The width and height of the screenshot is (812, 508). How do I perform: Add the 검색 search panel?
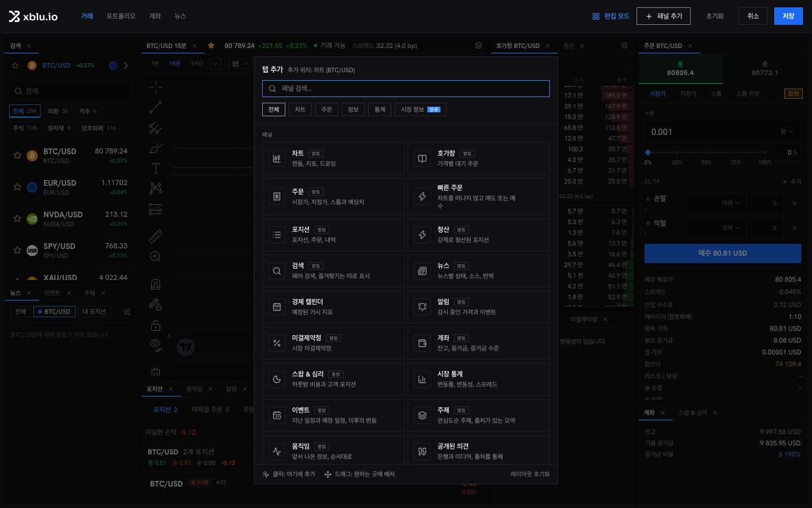333,271
